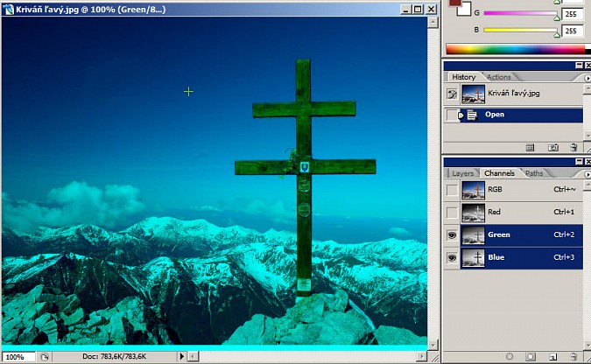The width and height of the screenshot is (591, 364).
Task: Switch to the Layers tab
Action: click(462, 173)
